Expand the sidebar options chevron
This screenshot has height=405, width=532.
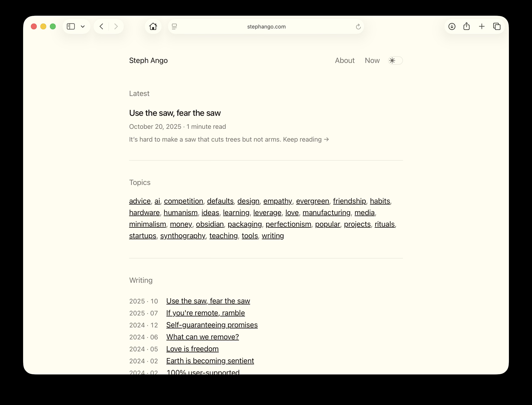[83, 26]
